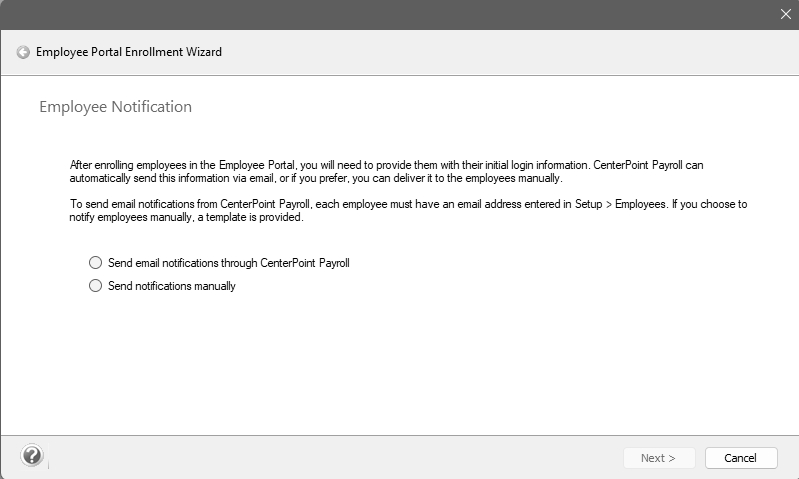Click the "Send notifications manually" label text

click(x=172, y=286)
